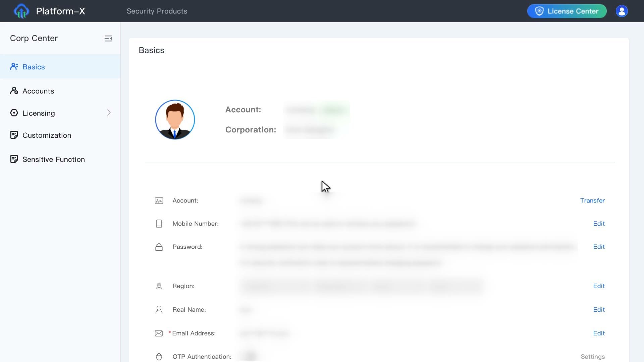Edit the Mobile Number
644x362 pixels.
[599, 224]
